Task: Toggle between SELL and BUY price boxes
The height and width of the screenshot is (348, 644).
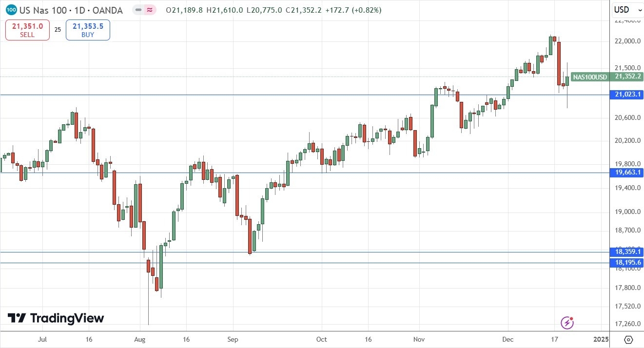Action: [x=57, y=29]
